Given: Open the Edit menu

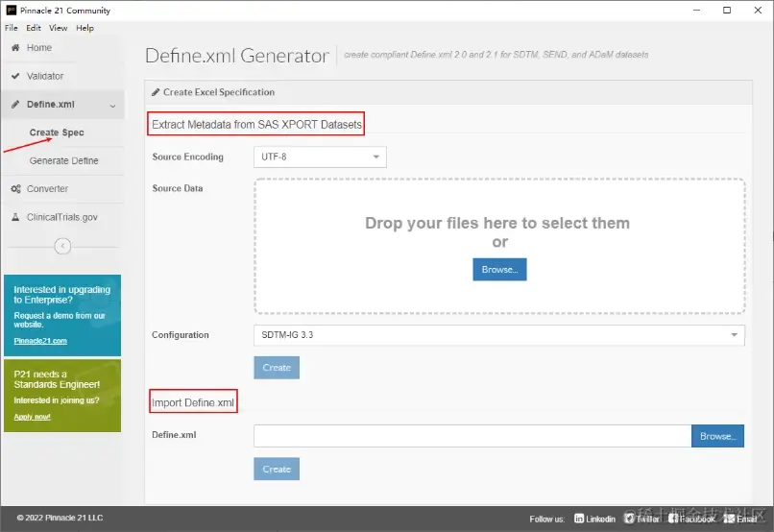Looking at the screenshot, I should tap(34, 28).
